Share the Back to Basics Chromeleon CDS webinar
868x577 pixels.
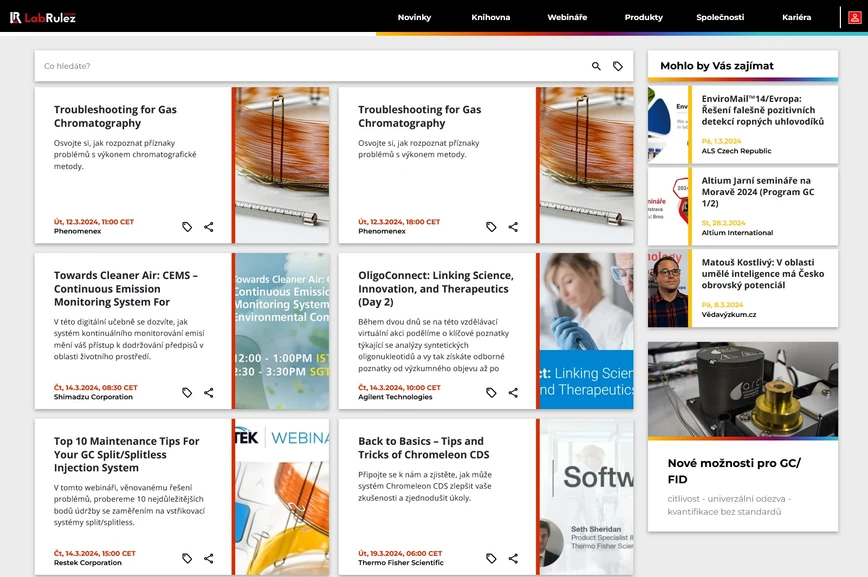(x=512, y=559)
